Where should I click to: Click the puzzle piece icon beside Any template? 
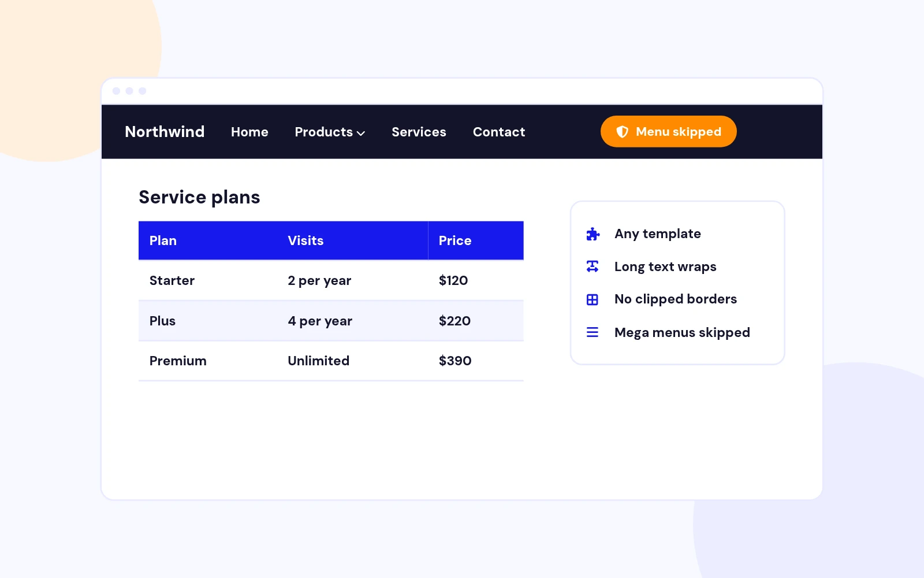(x=593, y=234)
